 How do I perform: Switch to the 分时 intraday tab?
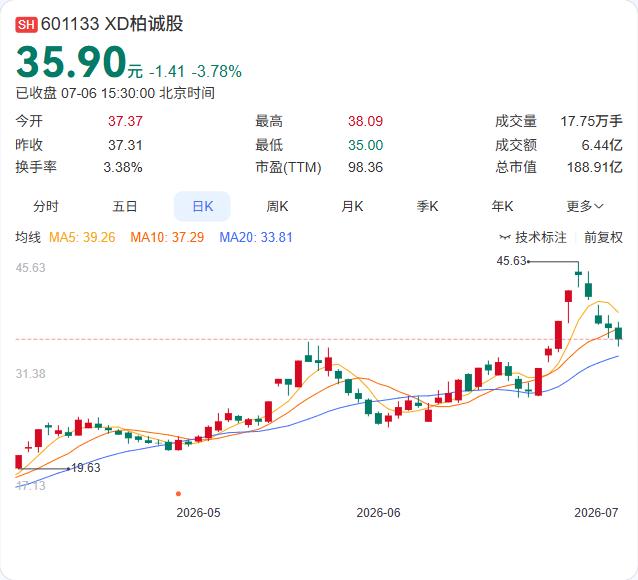46,206
